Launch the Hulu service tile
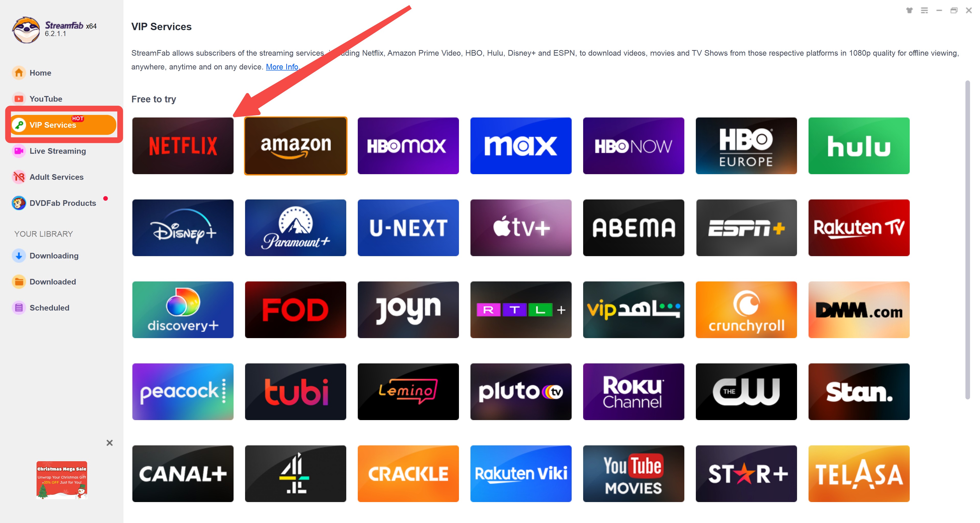980x523 pixels. coord(859,146)
